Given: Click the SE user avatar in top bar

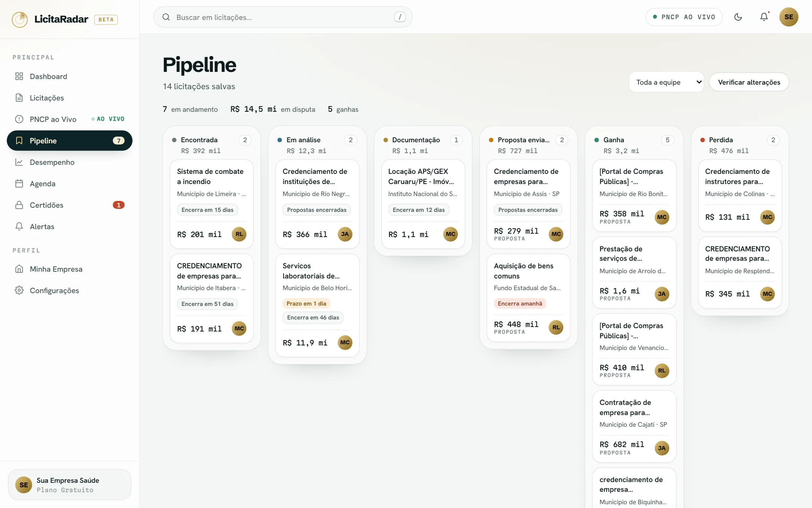Looking at the screenshot, I should [789, 17].
